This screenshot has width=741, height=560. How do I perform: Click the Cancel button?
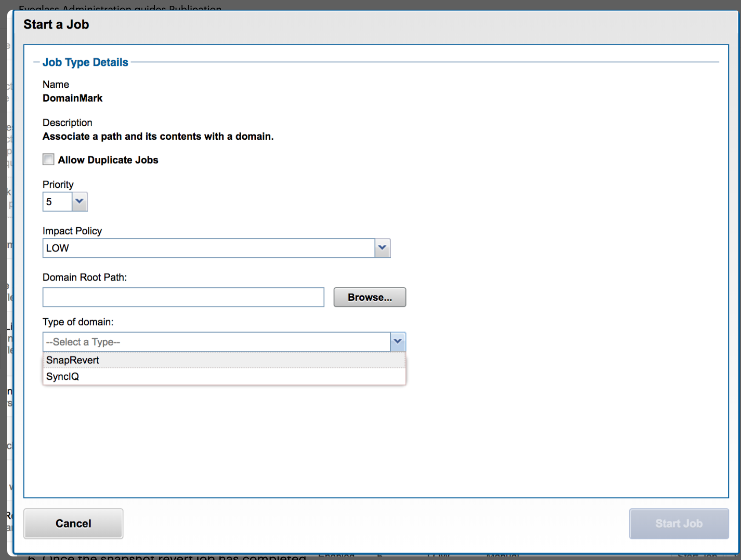click(73, 524)
